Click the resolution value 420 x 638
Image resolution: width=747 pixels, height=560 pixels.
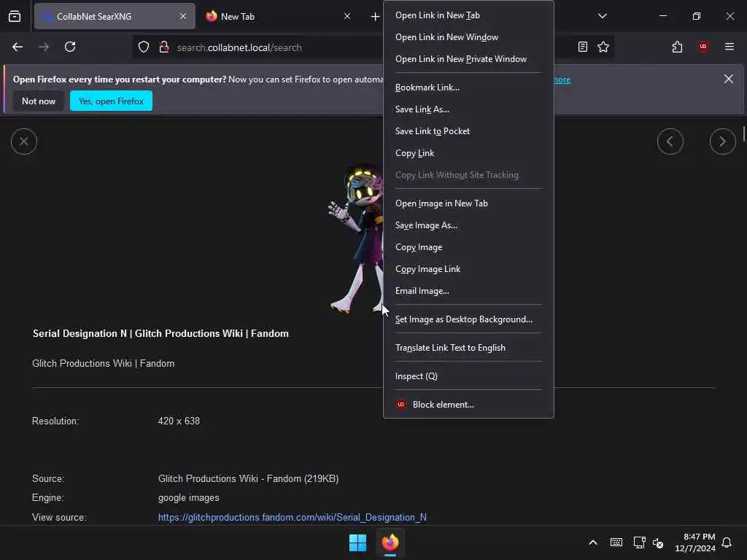coord(179,421)
